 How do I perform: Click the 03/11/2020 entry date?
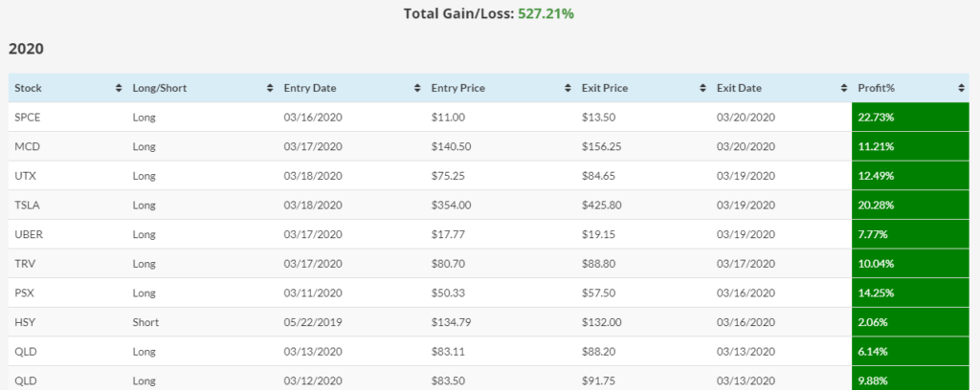[313, 293]
